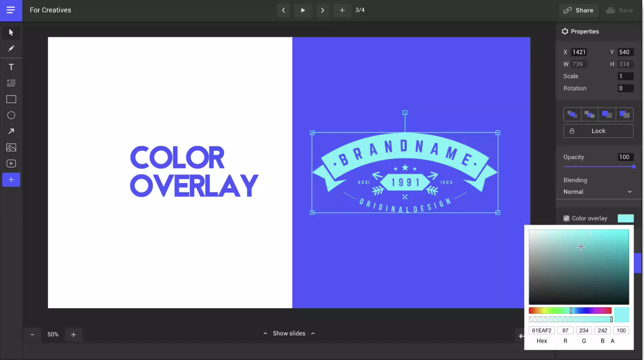This screenshot has height=360, width=644.
Task: Click the alpha transparency slider
Action: pyautogui.click(x=570, y=319)
